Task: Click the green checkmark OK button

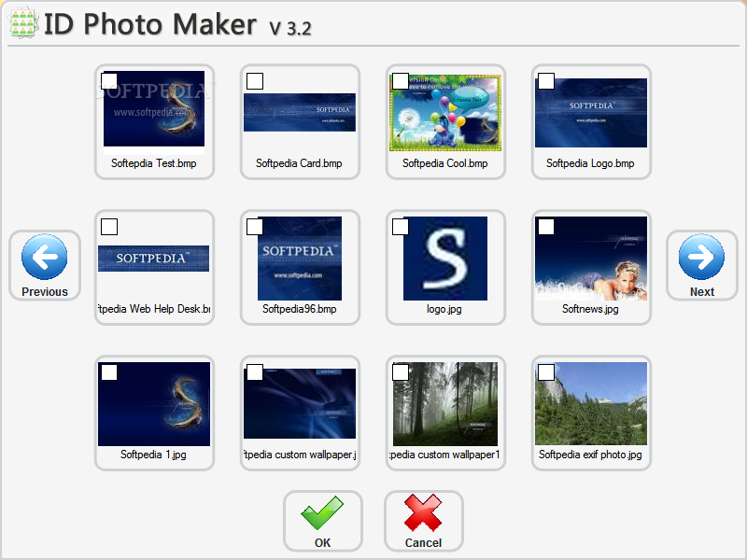Action: (322, 521)
